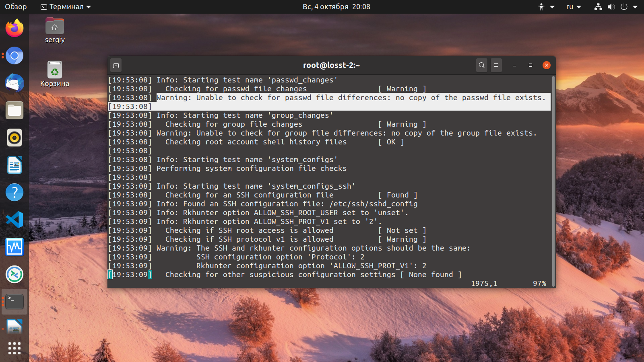
Task: Click the terminal search magnifier button
Action: (x=482, y=65)
